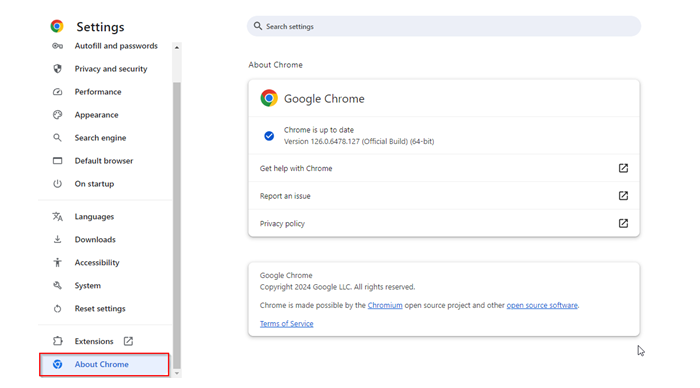Viewport: 700px width, 388px height.
Task: Click Report an issue row
Action: click(444, 196)
